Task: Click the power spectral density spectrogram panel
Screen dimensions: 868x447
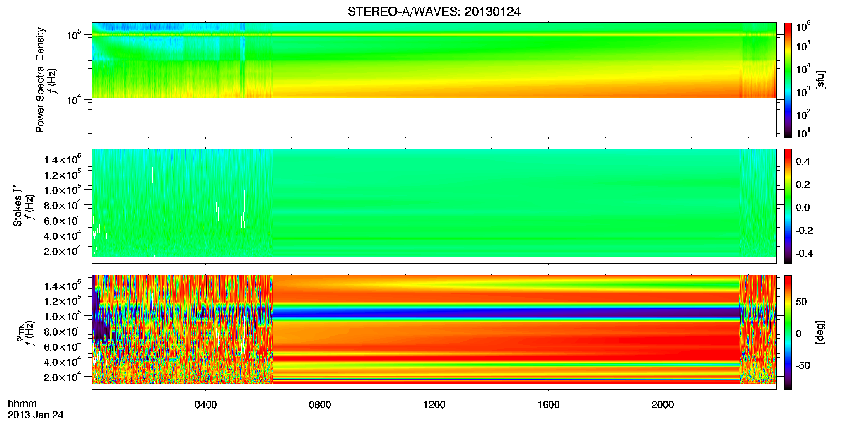Action: [x=434, y=80]
